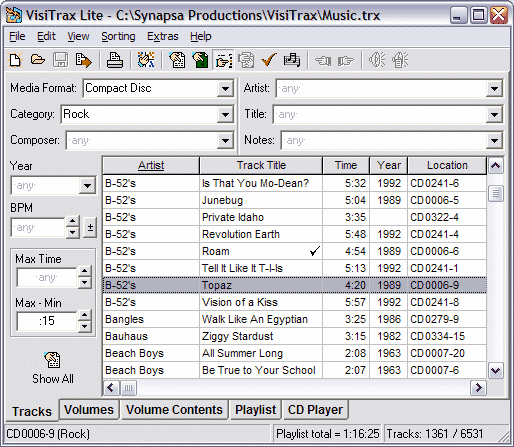Open the Year filter dropdown

click(87, 185)
